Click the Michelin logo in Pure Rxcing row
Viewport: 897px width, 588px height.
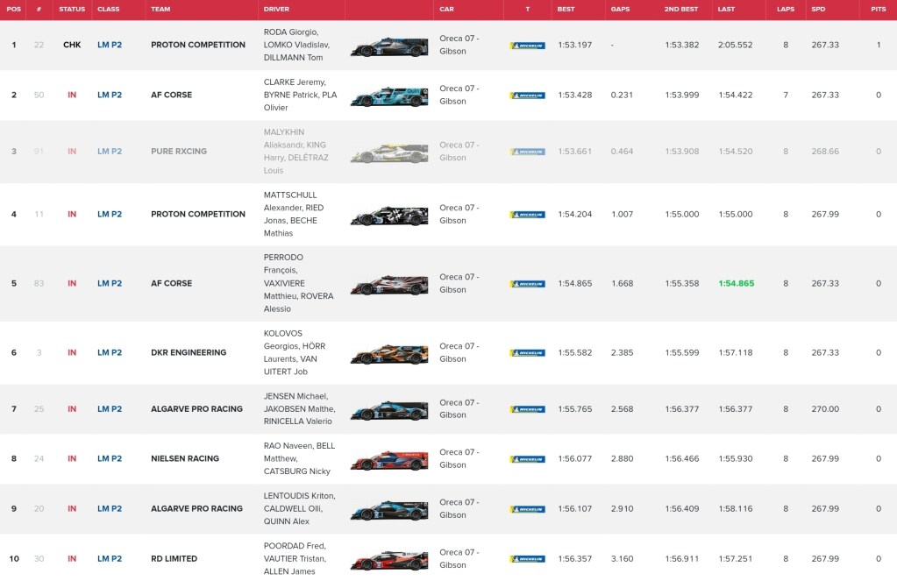coord(528,152)
